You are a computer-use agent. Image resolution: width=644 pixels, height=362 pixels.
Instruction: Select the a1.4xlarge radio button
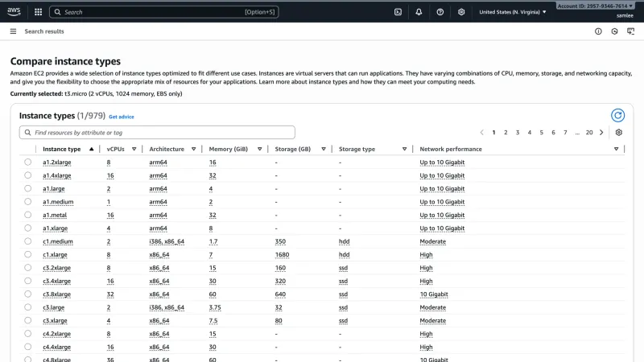(x=27, y=175)
